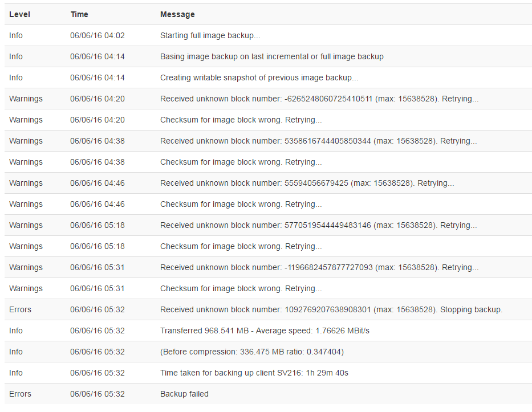Select warning with block number 55594056679425
532x412 pixels.
tap(307, 183)
